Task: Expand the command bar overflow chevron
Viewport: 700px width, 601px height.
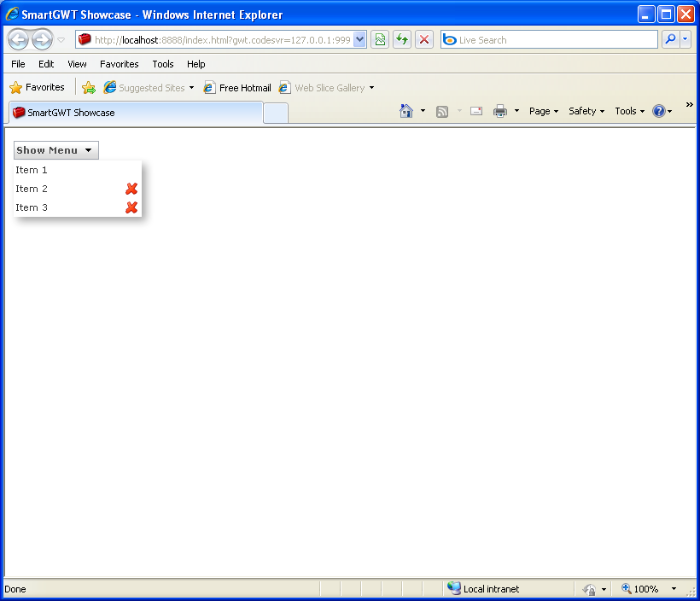Action: click(x=689, y=104)
